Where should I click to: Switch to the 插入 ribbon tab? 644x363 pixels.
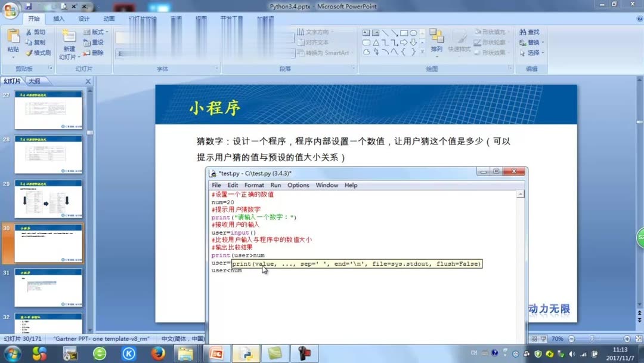click(x=58, y=19)
